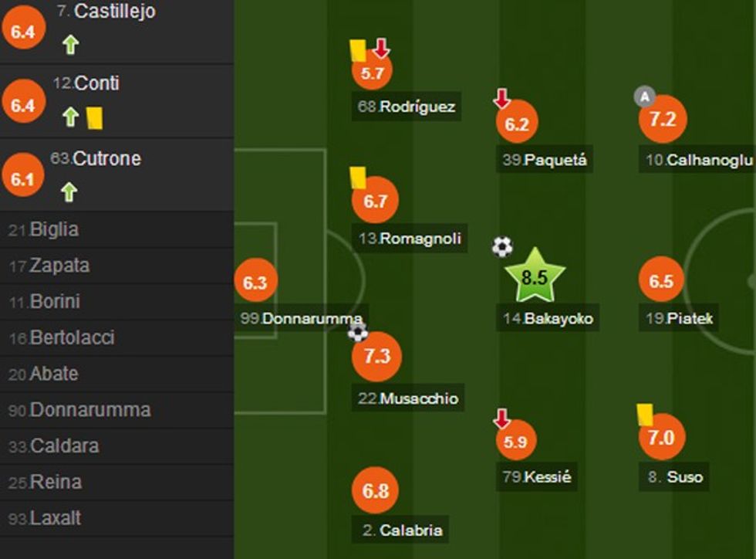The width and height of the screenshot is (756, 559).
Task: Click the goal ball icon above Musacchio
Action: tap(357, 332)
